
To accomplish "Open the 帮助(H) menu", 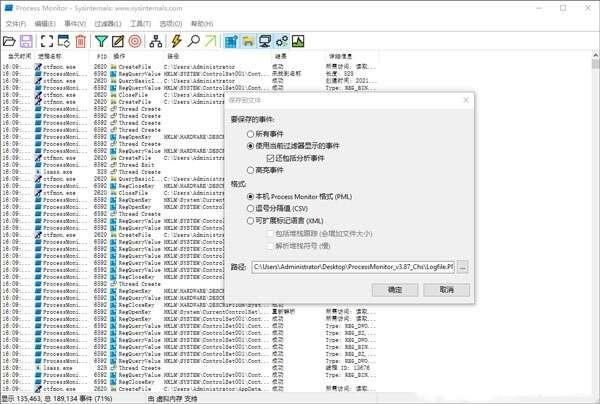I will coord(202,23).
